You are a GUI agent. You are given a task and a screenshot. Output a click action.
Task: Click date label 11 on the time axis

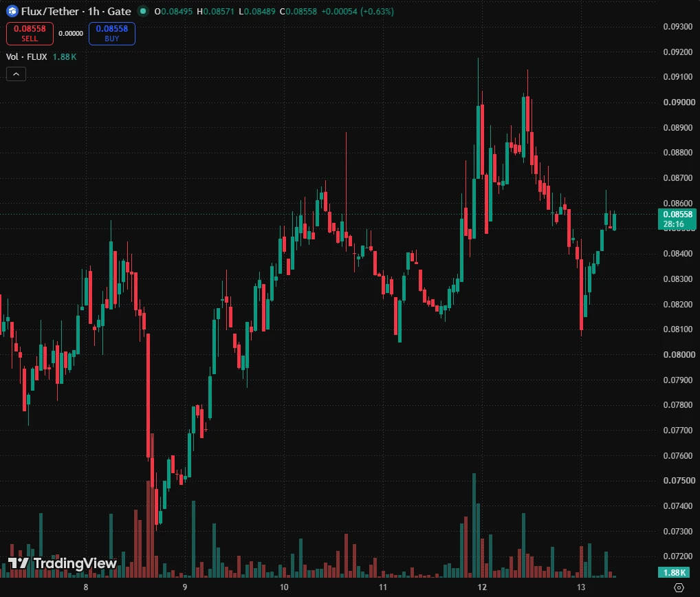click(383, 587)
